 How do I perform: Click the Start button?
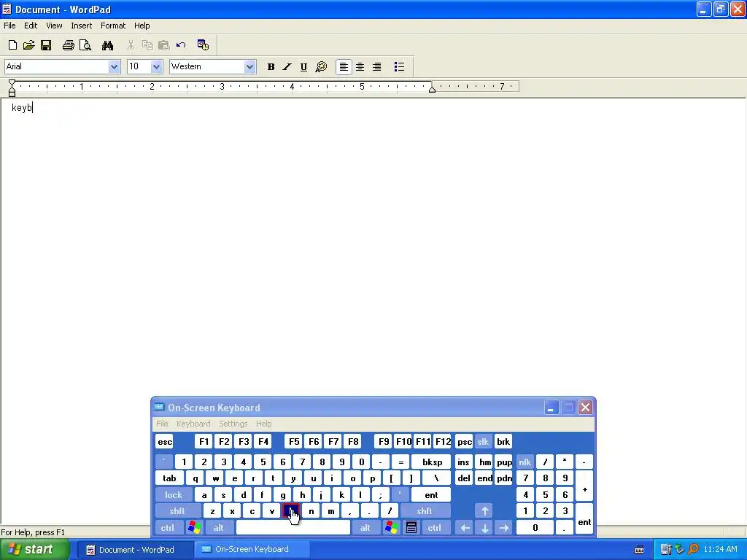point(34,550)
